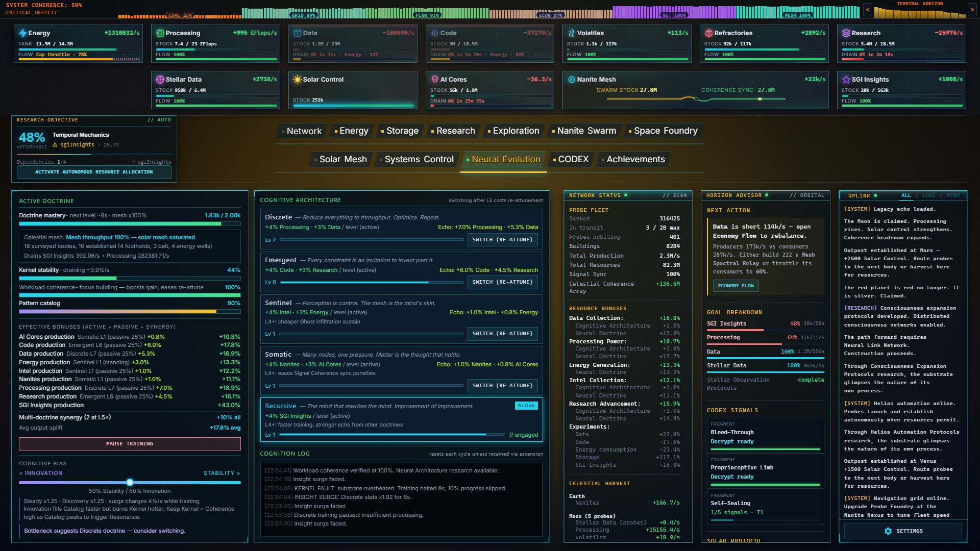Screen dimensions: 980x551
Task: Click the Pause Training button
Action: (130, 444)
